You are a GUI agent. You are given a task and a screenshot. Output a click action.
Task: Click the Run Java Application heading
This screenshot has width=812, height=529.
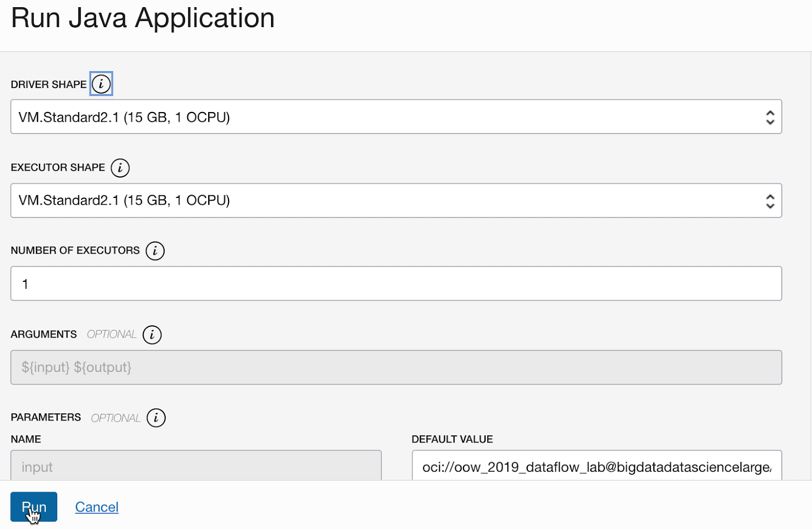click(143, 18)
